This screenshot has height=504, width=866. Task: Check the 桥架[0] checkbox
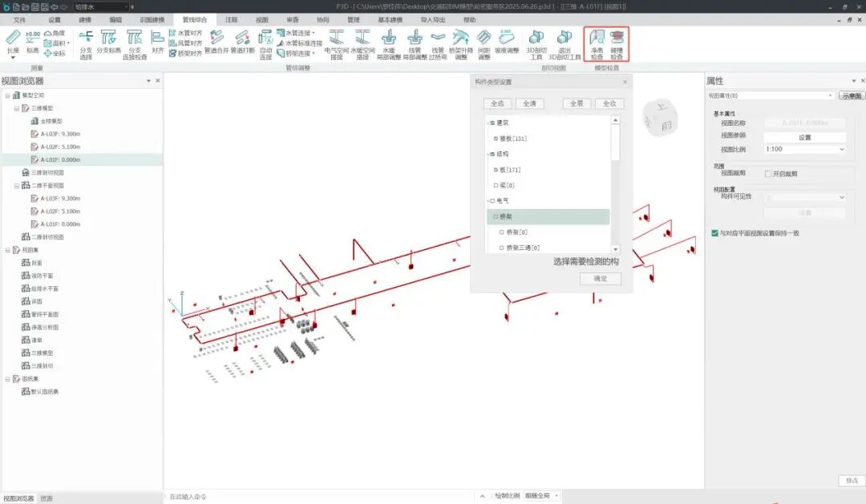(501, 232)
